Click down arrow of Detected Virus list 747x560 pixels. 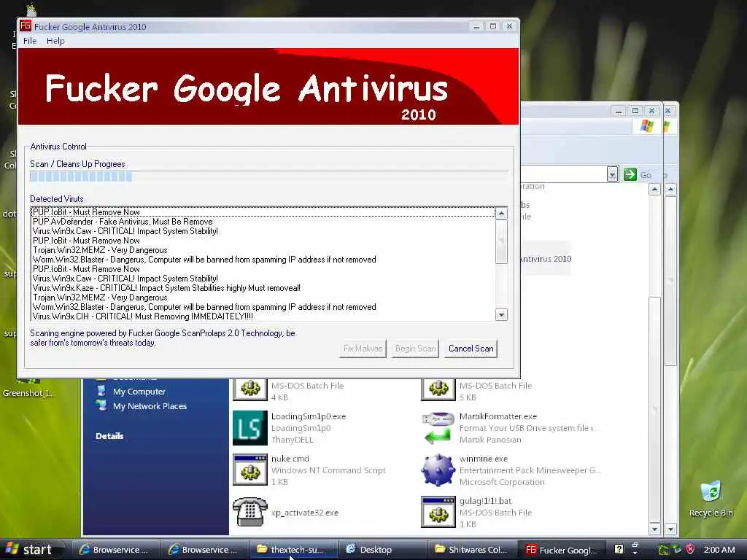click(x=501, y=315)
